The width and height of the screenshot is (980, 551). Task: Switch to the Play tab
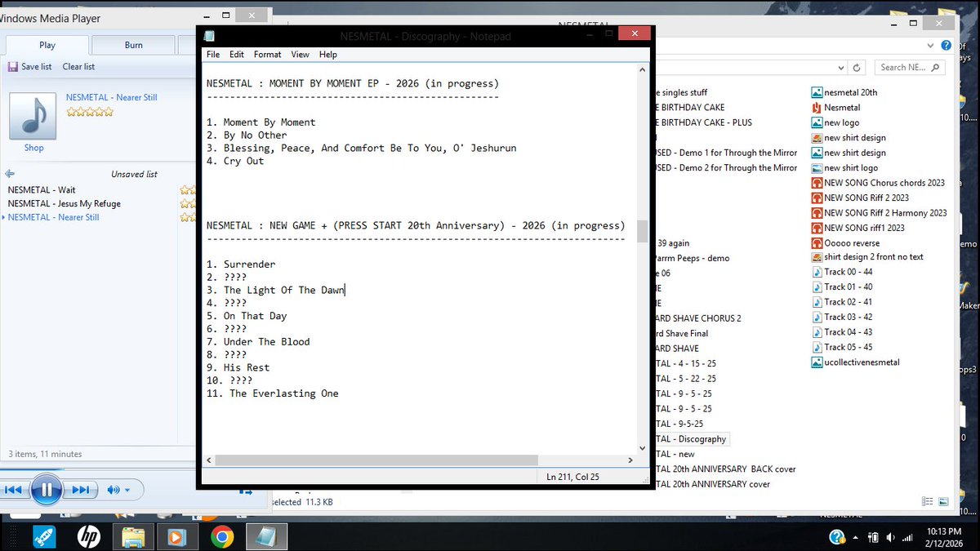pos(47,46)
